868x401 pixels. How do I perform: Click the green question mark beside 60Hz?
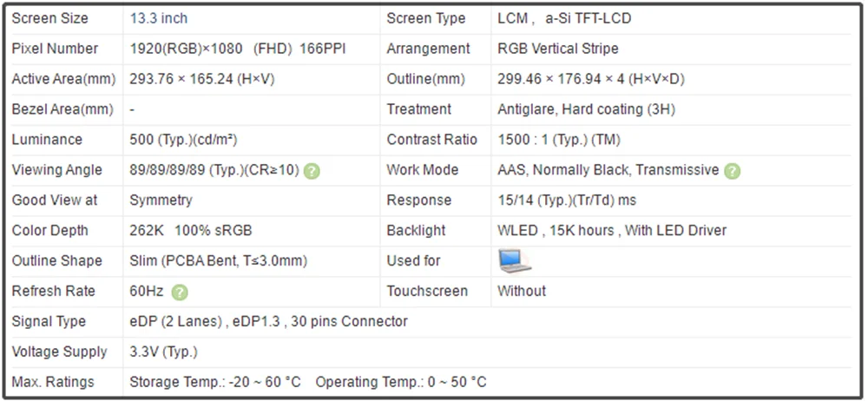coord(180,293)
